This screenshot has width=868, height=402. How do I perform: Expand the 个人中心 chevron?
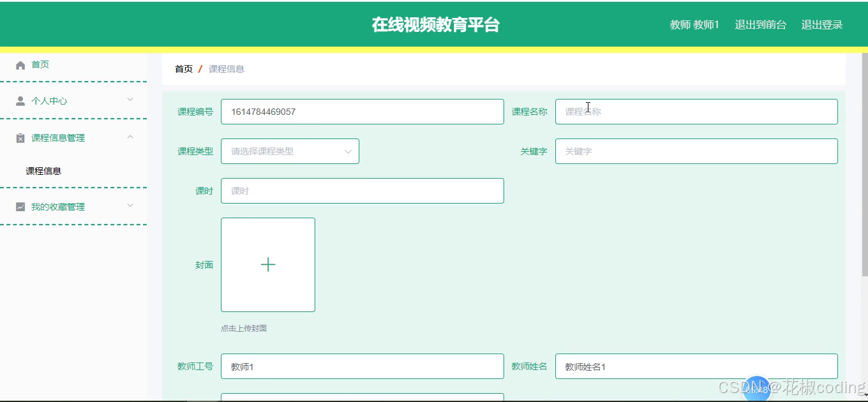pos(130,100)
